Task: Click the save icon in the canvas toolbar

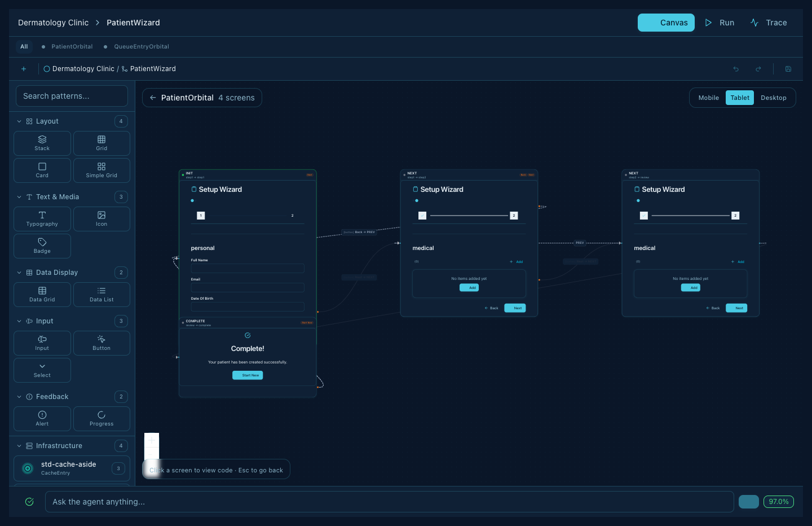Action: 788,68
